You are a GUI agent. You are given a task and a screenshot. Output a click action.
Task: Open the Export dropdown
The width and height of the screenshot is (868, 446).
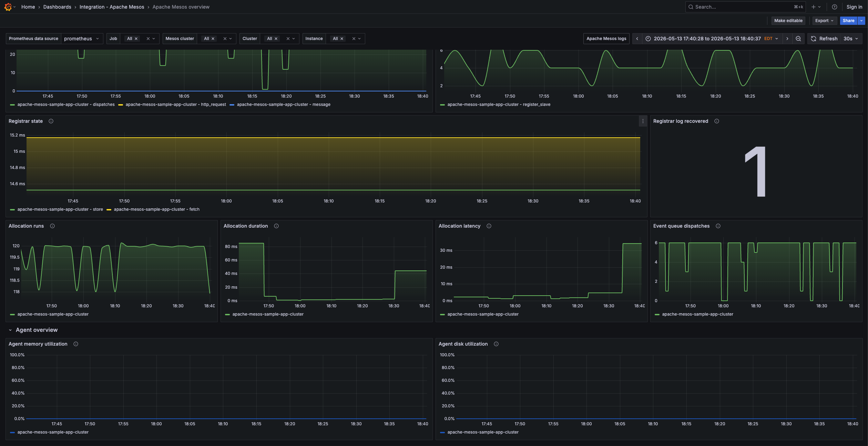coord(824,21)
